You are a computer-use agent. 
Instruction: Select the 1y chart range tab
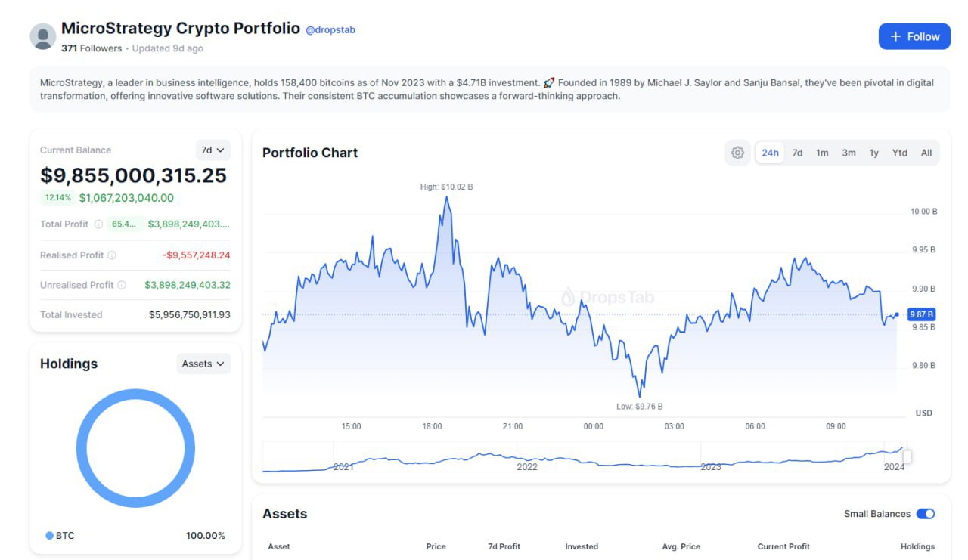(873, 153)
